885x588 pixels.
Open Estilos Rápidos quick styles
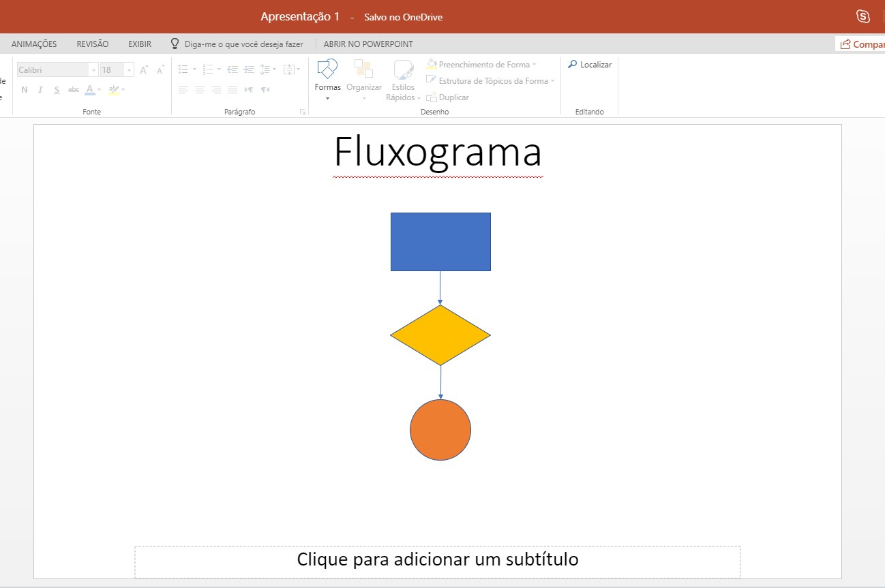(403, 80)
